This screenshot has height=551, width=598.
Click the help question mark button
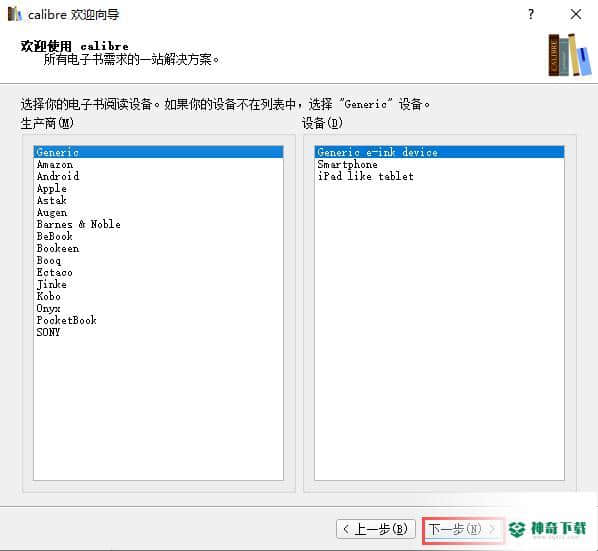click(x=531, y=14)
